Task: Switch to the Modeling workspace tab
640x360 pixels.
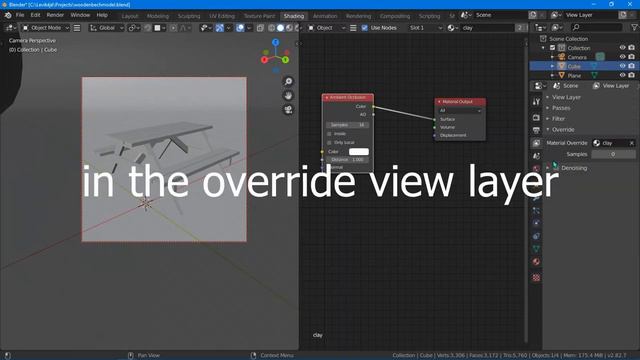Action: point(158,16)
